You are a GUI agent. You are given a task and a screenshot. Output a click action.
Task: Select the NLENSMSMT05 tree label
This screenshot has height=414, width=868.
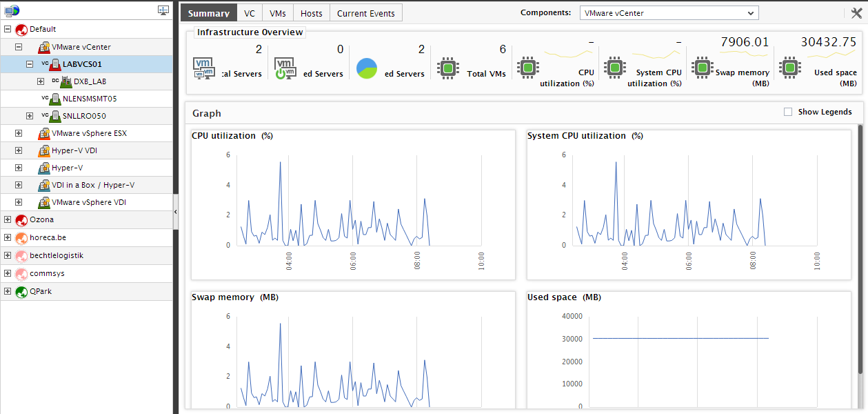pos(90,99)
